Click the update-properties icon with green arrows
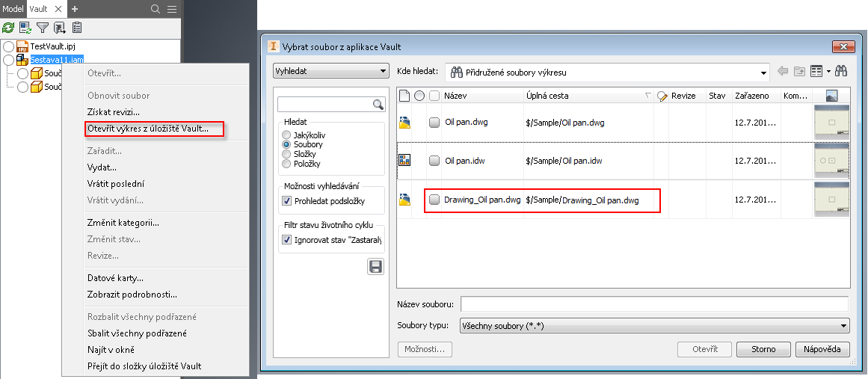868x379 pixels. pos(25,27)
